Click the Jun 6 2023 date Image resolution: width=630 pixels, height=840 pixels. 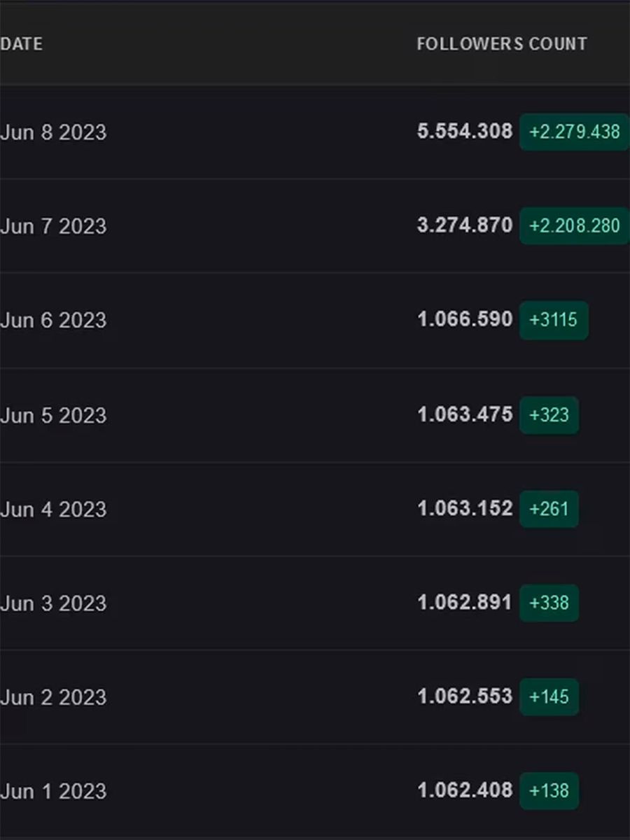[54, 321]
